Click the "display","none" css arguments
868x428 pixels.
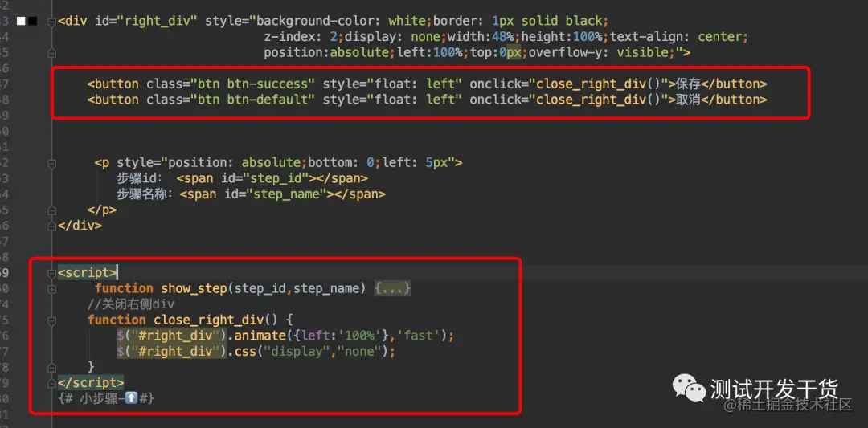[324, 351]
